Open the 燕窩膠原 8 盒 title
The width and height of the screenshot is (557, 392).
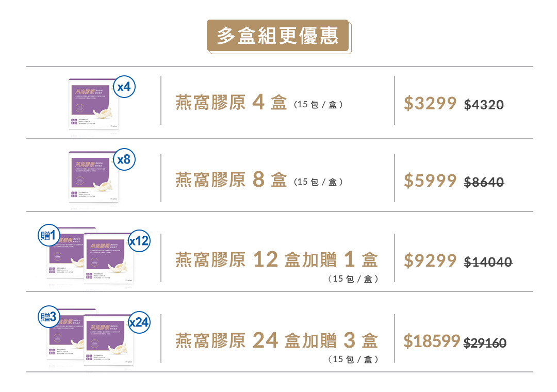point(231,180)
